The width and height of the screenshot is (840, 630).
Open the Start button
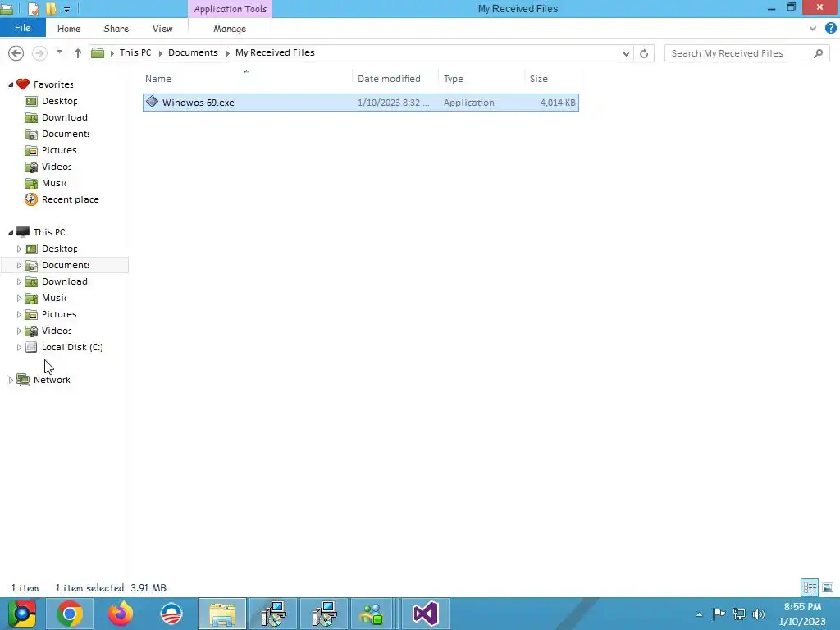[22, 614]
